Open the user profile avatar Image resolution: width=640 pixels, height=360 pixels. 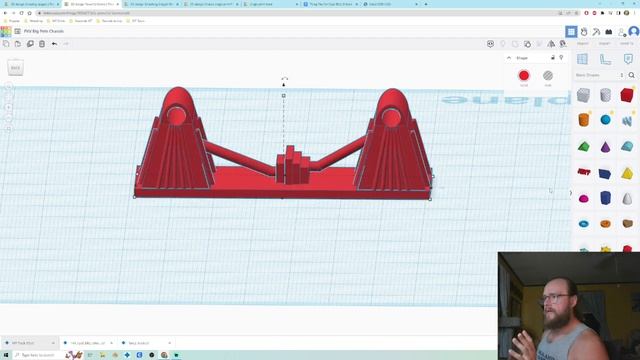point(634,31)
